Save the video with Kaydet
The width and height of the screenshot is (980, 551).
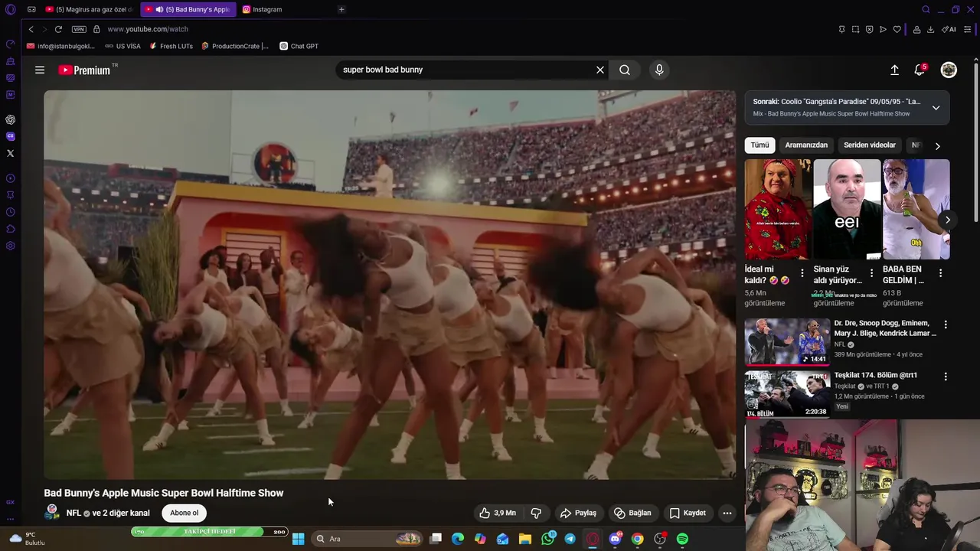point(688,513)
